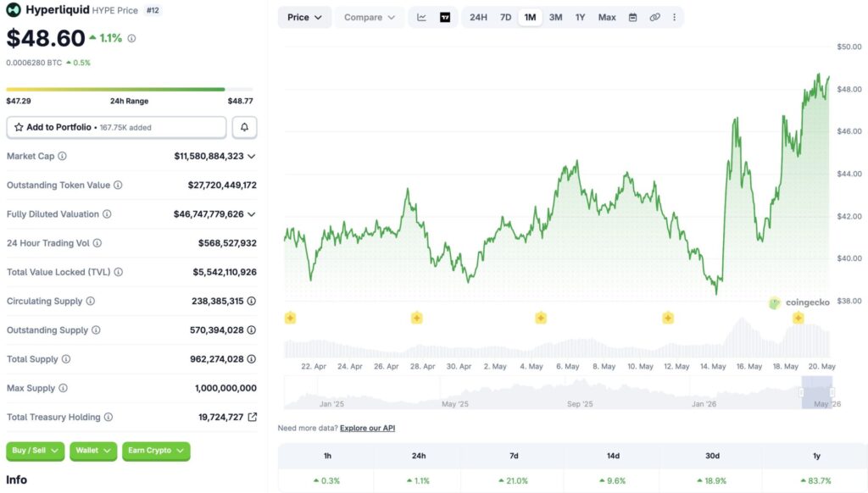Click the news marker near 28. Apr

[417, 319]
